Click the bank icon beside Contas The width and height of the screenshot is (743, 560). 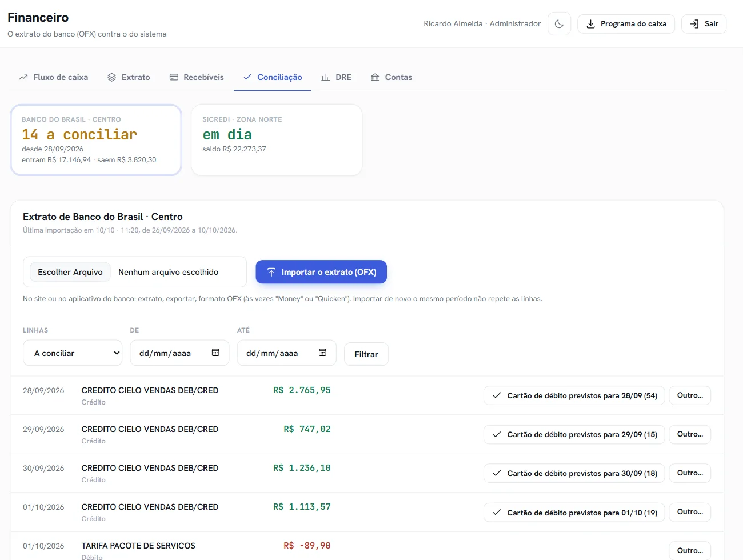tap(375, 77)
